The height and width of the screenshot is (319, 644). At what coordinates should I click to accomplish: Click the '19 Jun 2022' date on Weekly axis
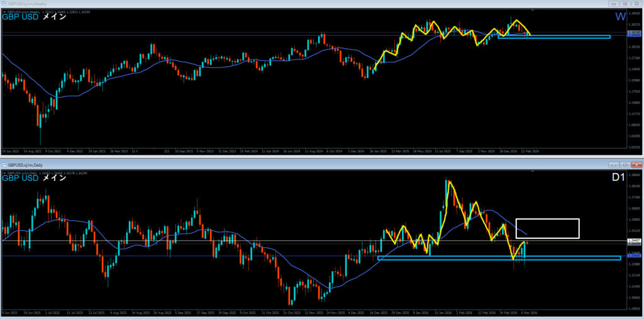[x=10, y=151]
